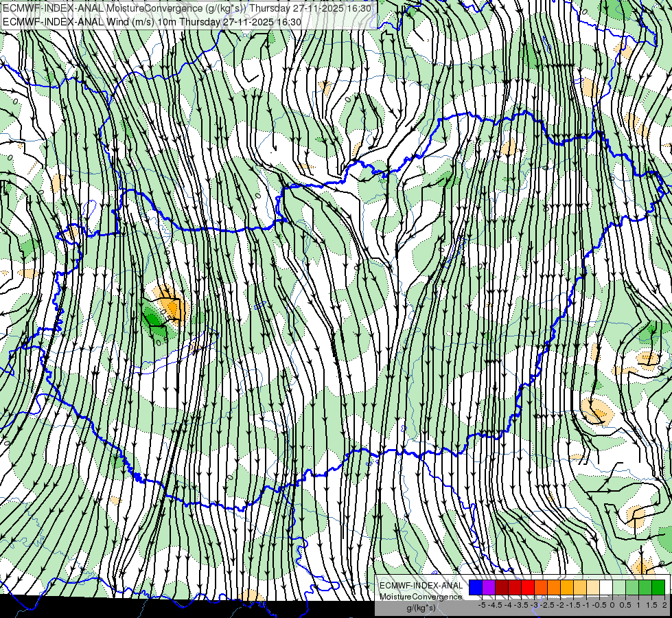Select the lightest green legend swatch
This screenshot has width=672, height=618.
619,588
